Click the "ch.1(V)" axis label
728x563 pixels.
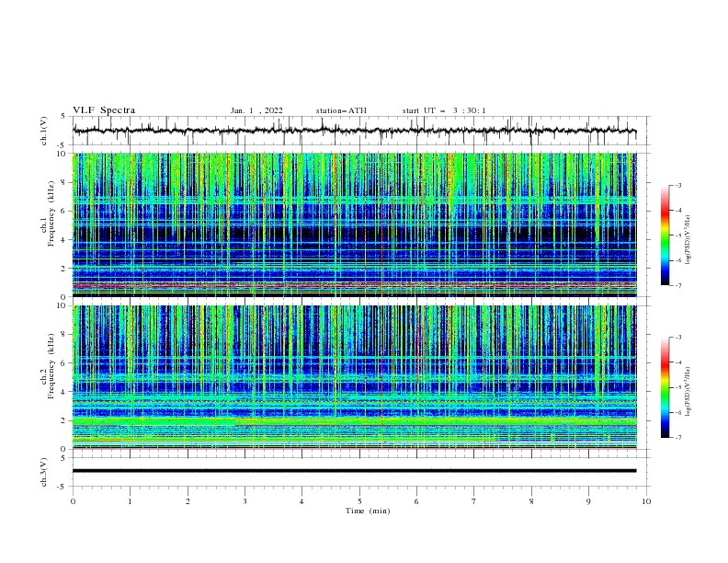point(44,131)
